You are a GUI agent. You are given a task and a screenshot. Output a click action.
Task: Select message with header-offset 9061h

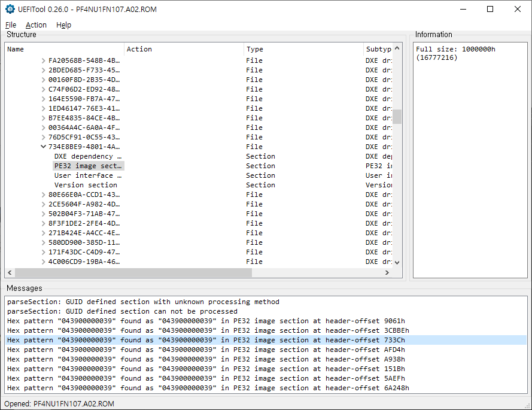[266, 321]
